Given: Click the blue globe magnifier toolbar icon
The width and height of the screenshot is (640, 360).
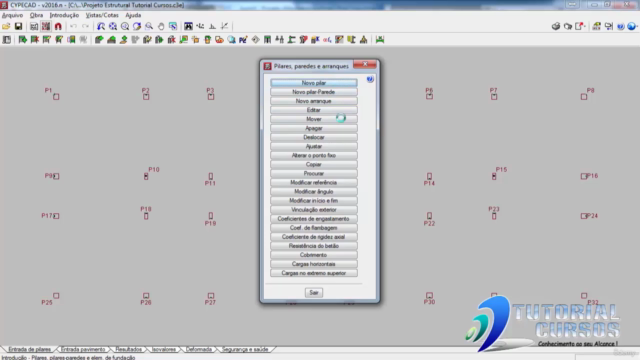Looking at the screenshot, I should click(231, 40).
